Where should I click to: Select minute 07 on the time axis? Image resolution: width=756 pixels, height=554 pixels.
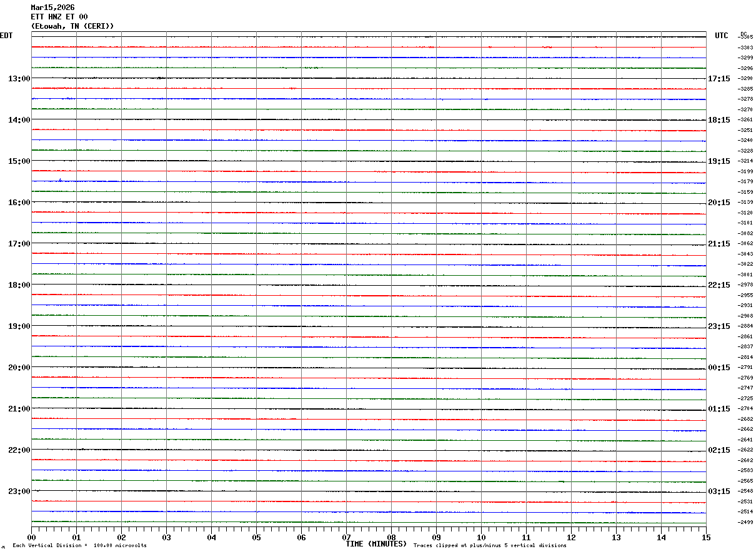click(x=346, y=537)
